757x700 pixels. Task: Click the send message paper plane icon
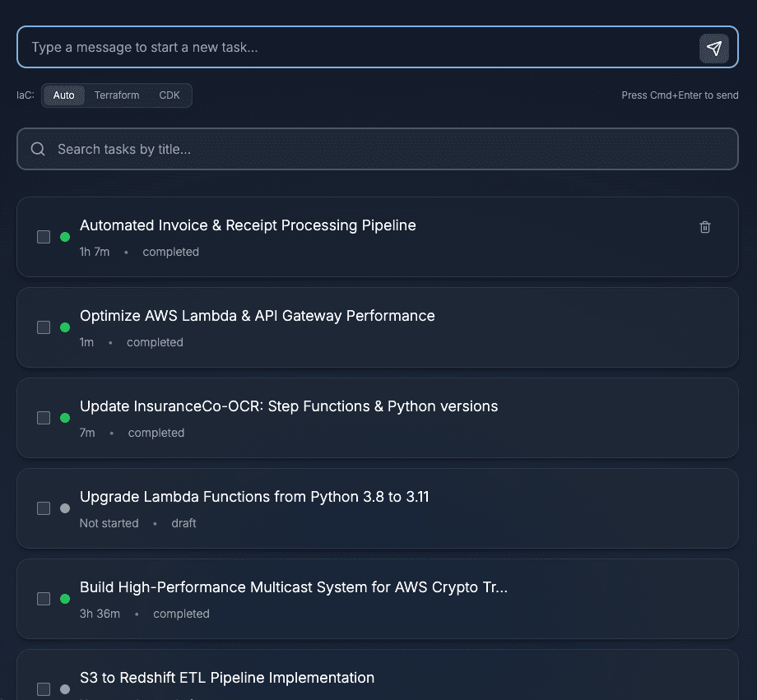point(714,48)
